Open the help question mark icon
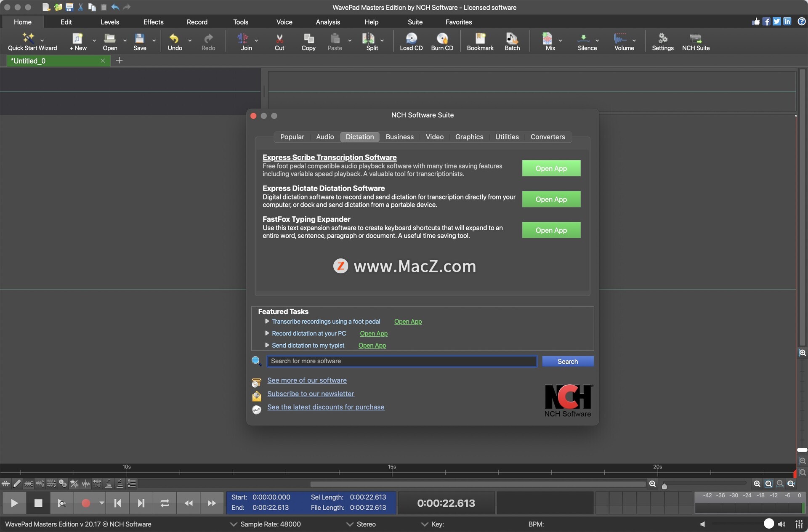 [x=801, y=21]
